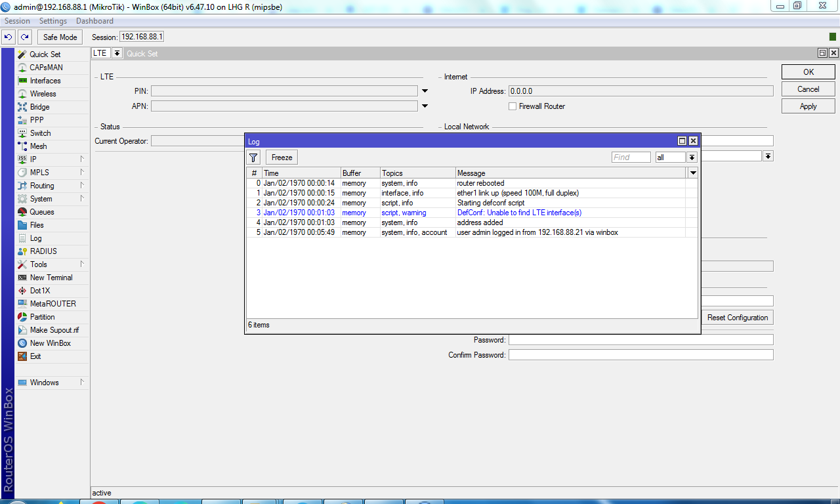Expand the APN field arrow
Viewport: 840px width, 504px height.
tap(425, 106)
